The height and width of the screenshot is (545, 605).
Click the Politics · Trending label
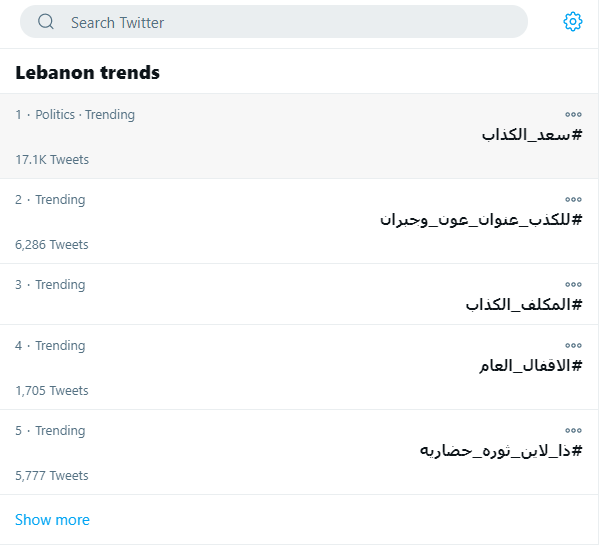[x=85, y=115]
